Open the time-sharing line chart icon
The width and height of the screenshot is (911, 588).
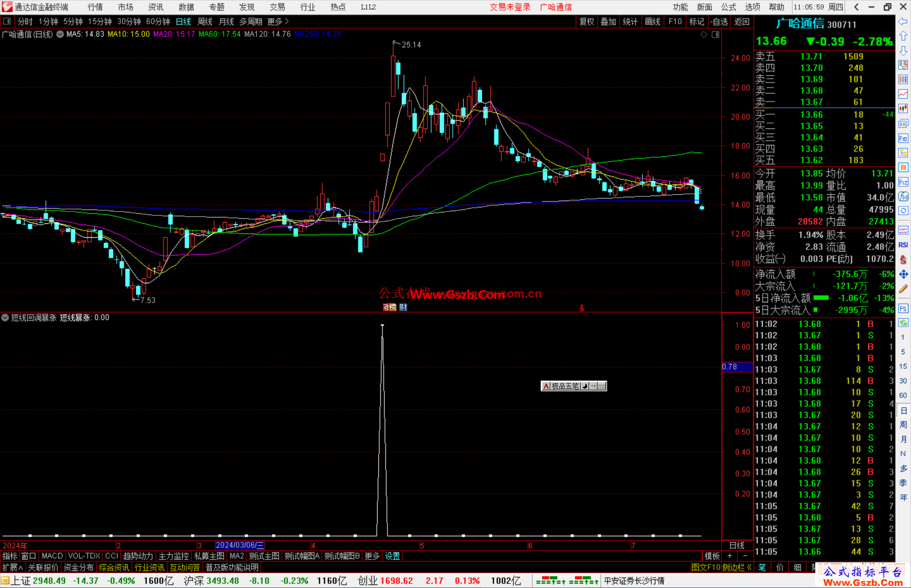(x=903, y=94)
